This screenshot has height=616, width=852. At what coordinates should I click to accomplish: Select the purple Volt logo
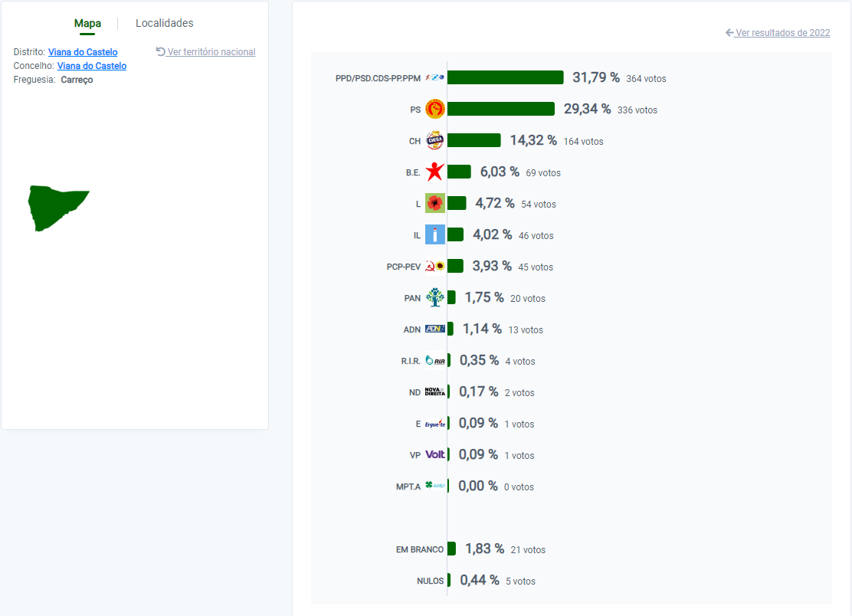[434, 454]
